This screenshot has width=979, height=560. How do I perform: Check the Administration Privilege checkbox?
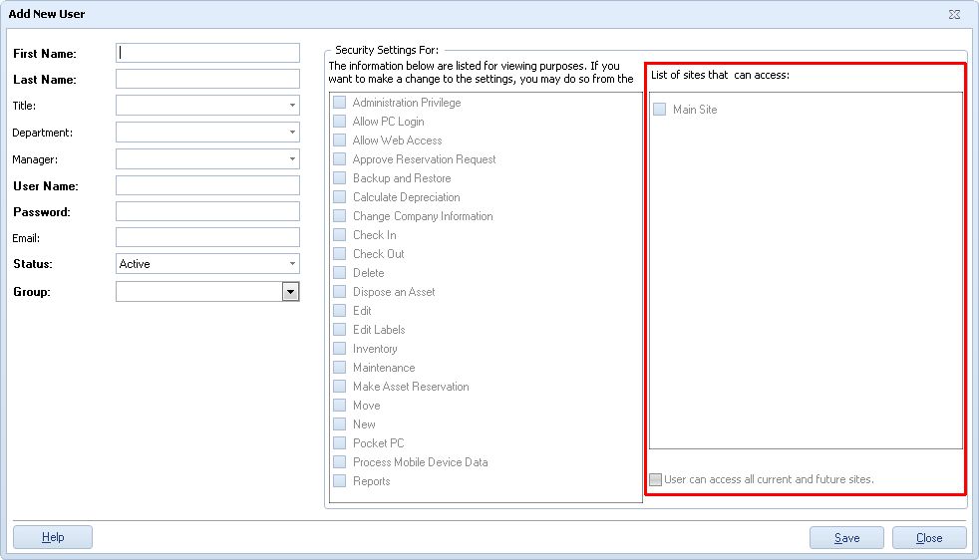tap(340, 103)
